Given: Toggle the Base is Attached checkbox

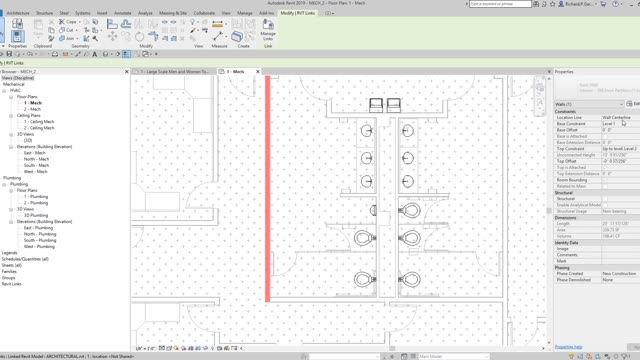Looking at the screenshot, I should point(605,136).
